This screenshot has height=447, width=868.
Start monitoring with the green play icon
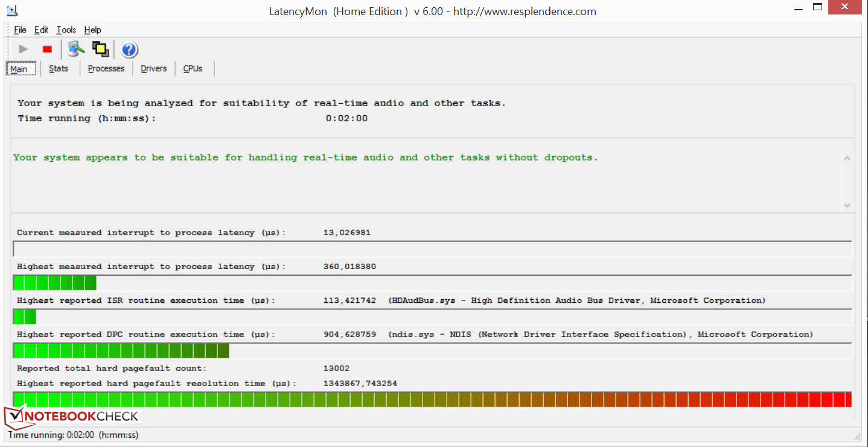pyautogui.click(x=24, y=49)
